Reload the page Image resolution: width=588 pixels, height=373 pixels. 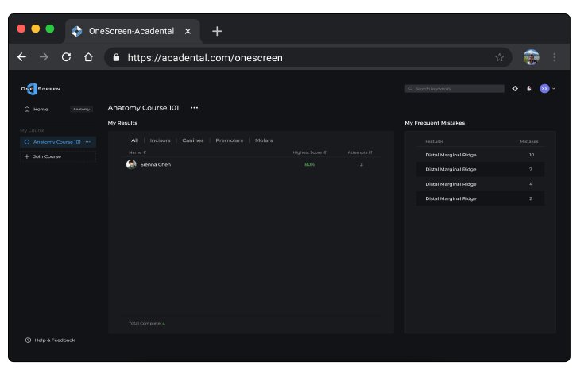pos(67,57)
